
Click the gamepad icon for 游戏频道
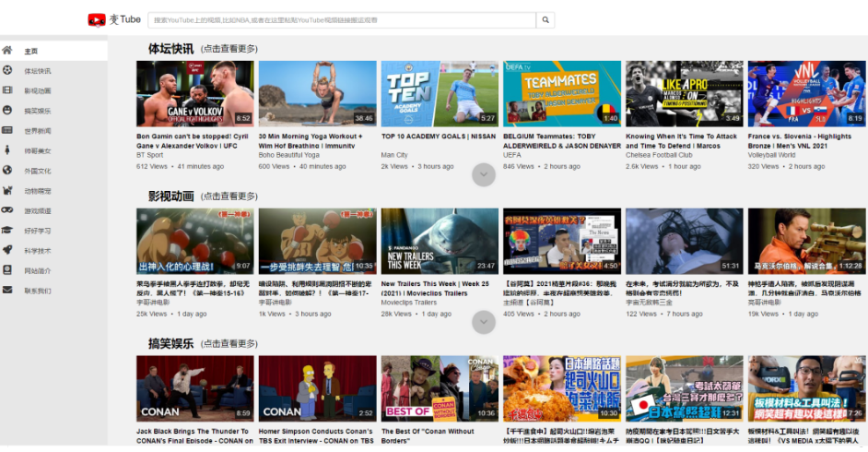7,210
